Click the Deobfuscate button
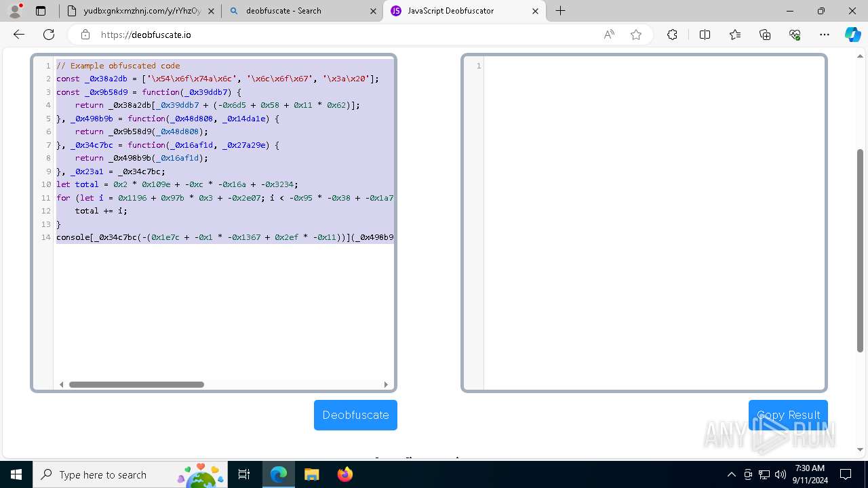The image size is (868, 488). (355, 415)
